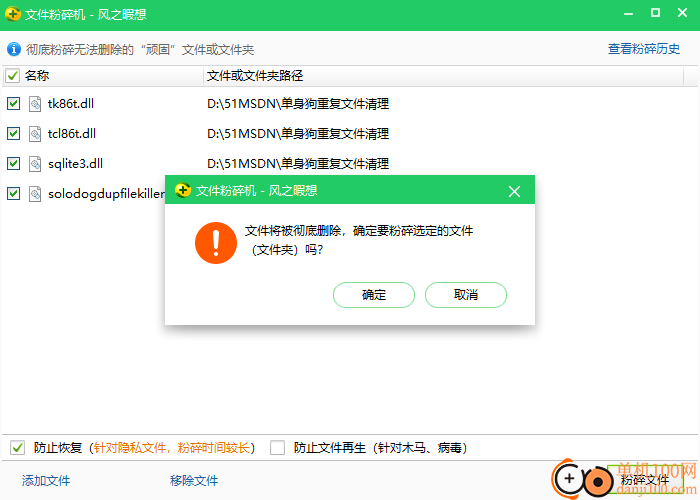Open the 查看粉碎历史 link
700x500 pixels.
(644, 49)
